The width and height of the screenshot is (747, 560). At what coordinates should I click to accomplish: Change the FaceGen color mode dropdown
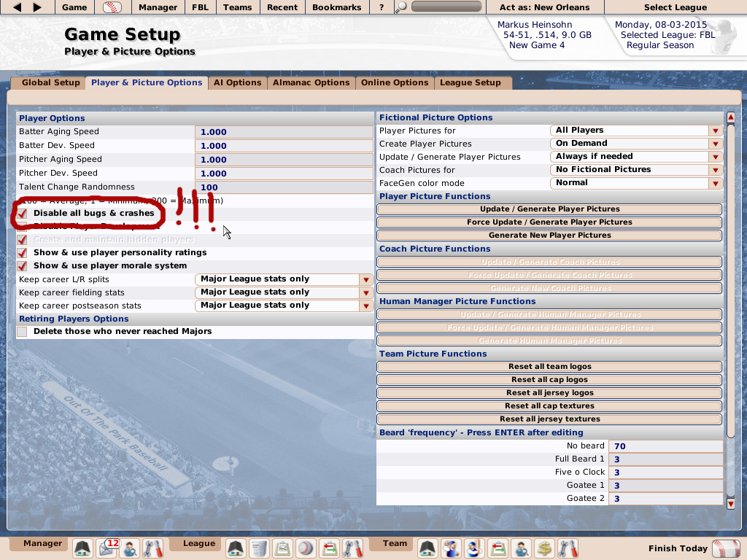coord(715,183)
